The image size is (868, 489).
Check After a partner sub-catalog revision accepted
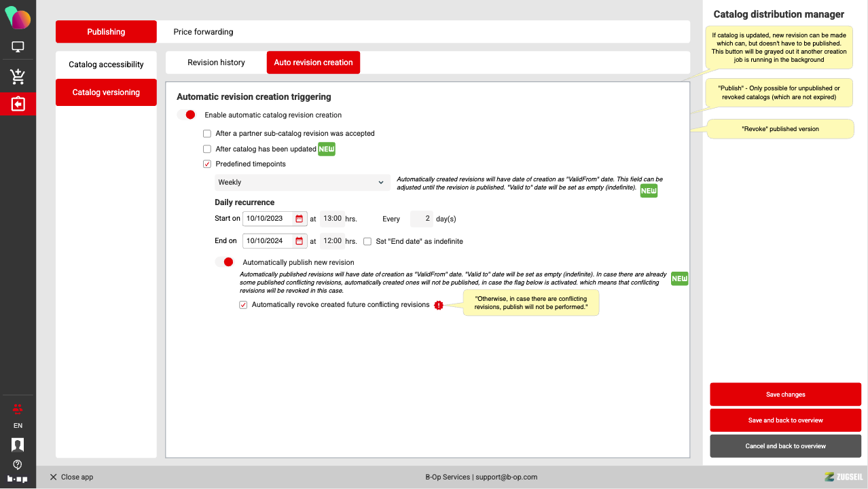(207, 134)
